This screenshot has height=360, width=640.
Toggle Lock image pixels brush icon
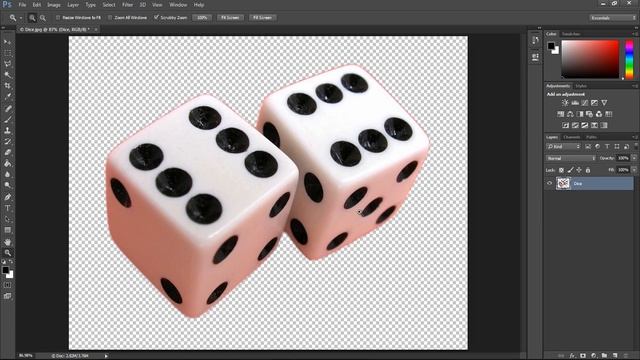(x=571, y=170)
